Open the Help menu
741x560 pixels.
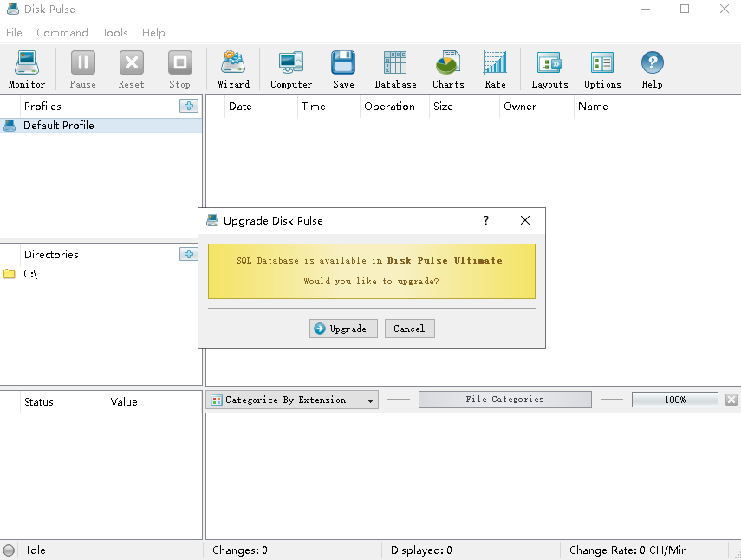153,33
